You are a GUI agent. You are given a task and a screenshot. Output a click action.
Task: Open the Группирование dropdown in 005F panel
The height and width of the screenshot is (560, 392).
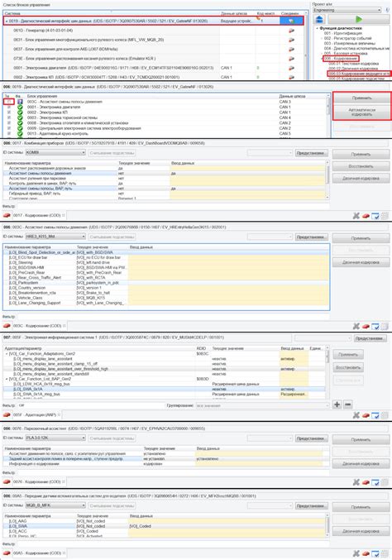click(262, 405)
